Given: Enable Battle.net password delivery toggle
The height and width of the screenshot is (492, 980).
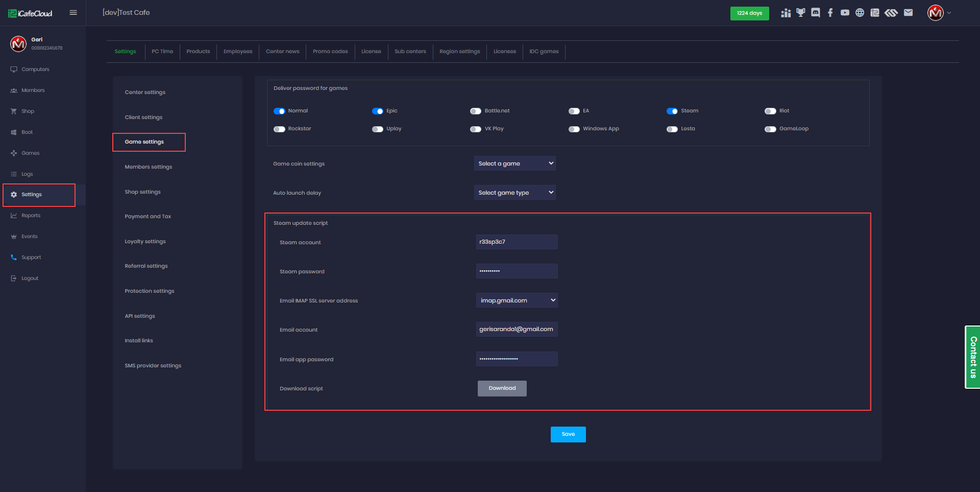Looking at the screenshot, I should (476, 111).
